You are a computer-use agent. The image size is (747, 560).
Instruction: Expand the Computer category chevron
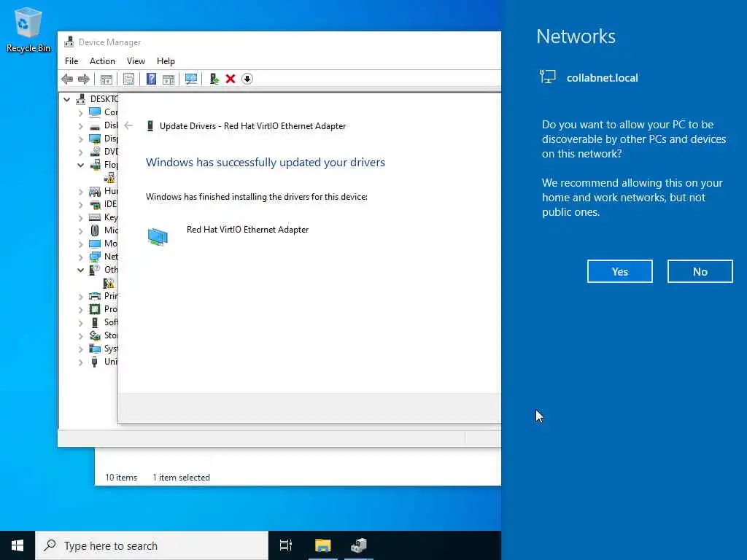[x=80, y=113]
